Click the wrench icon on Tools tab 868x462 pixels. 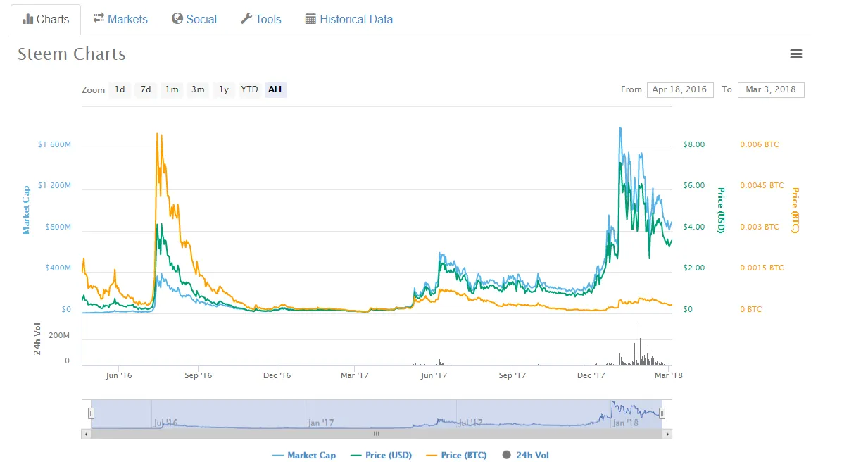click(x=246, y=18)
